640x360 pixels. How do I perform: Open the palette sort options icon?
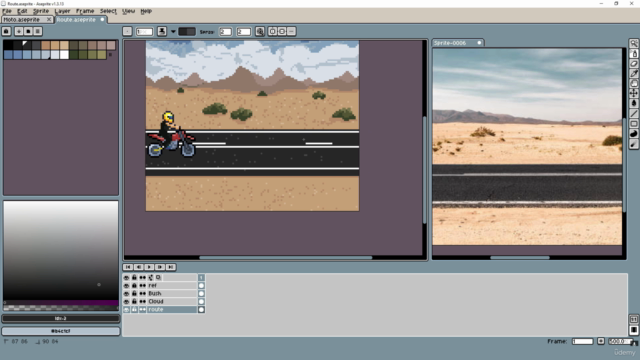tap(19, 31)
